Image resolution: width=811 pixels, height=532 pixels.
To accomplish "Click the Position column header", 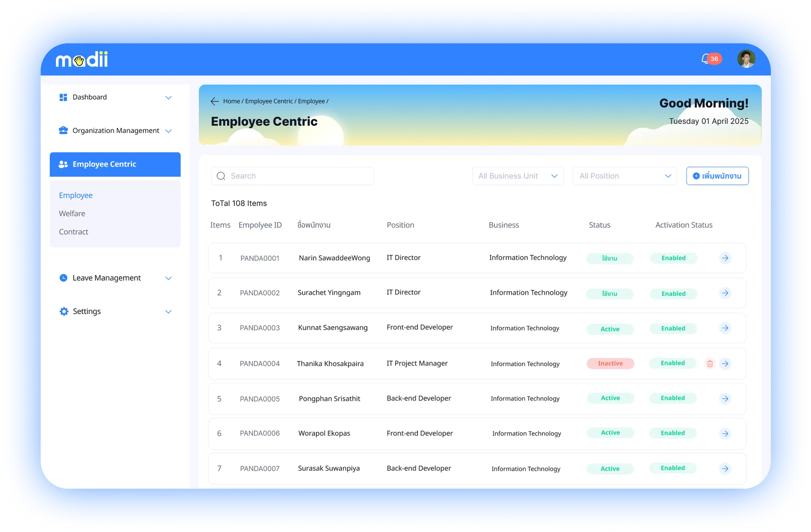I will pos(400,225).
